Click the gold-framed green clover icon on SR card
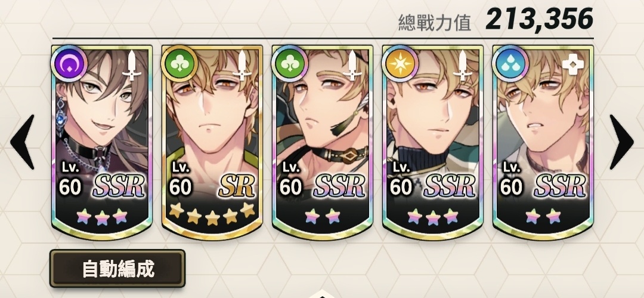Viewport: 644px width, 298px height. tap(179, 64)
